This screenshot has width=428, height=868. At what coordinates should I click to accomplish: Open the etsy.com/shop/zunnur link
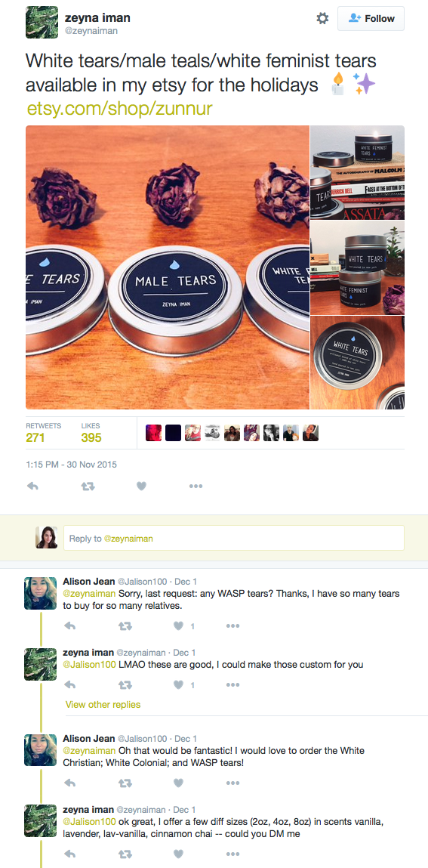click(x=119, y=109)
